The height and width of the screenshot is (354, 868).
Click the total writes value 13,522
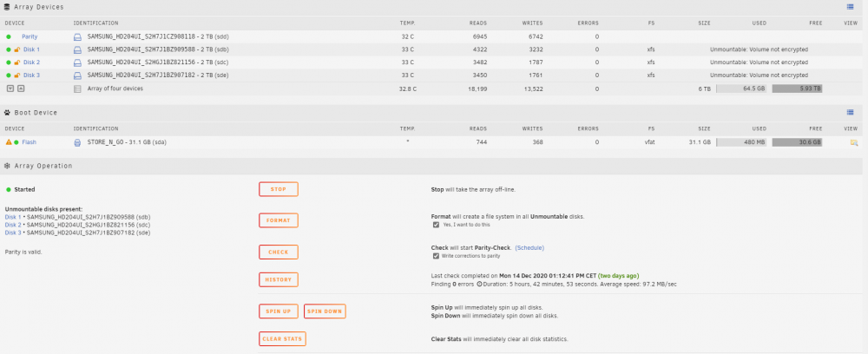pos(533,88)
